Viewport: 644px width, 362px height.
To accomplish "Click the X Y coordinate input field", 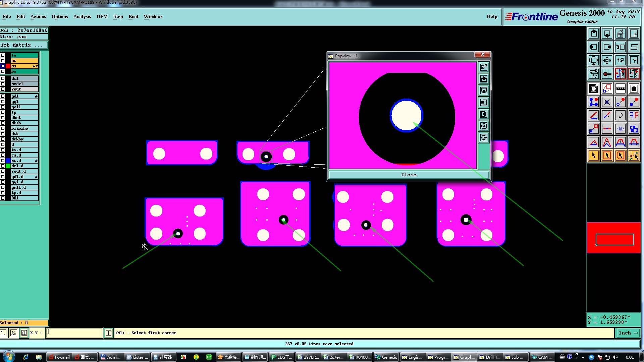I will click(x=74, y=333).
